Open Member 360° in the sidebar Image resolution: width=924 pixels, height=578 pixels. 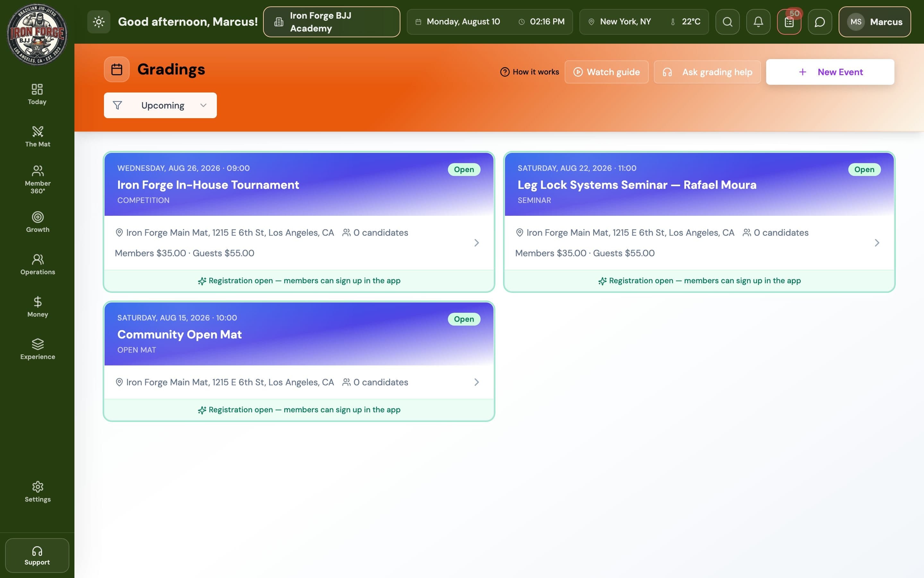[38, 180]
